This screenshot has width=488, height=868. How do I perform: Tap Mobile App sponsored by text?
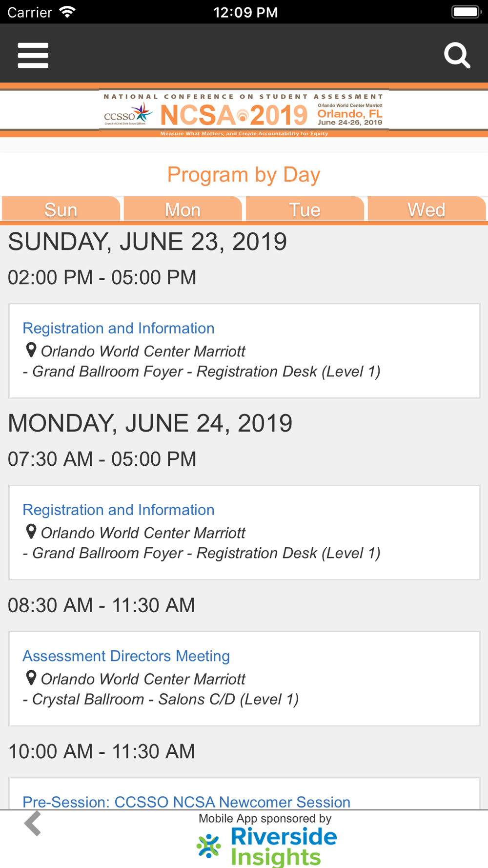(x=265, y=818)
